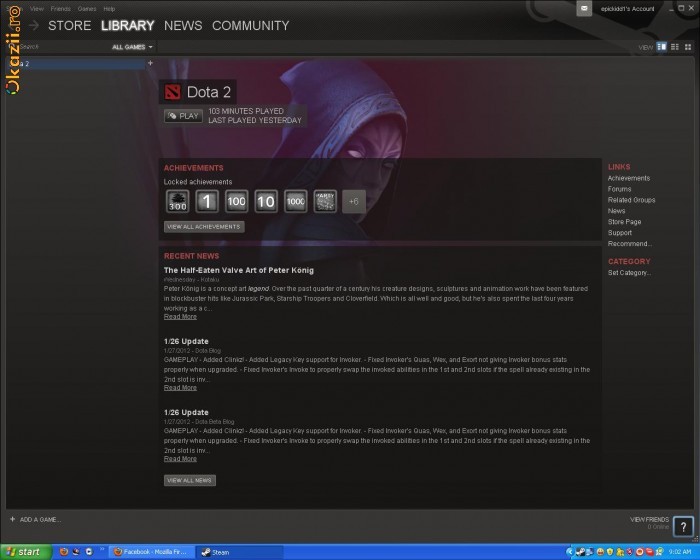Read More on Dota Blog 1/26 Update
This screenshot has width=700, height=560.
[x=180, y=388]
